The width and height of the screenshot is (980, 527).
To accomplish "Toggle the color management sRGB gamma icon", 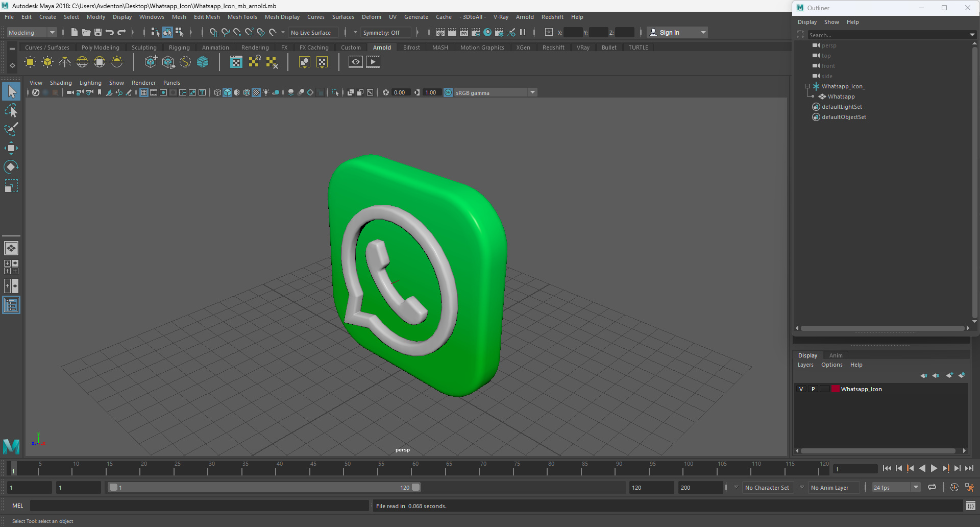I will [x=448, y=92].
